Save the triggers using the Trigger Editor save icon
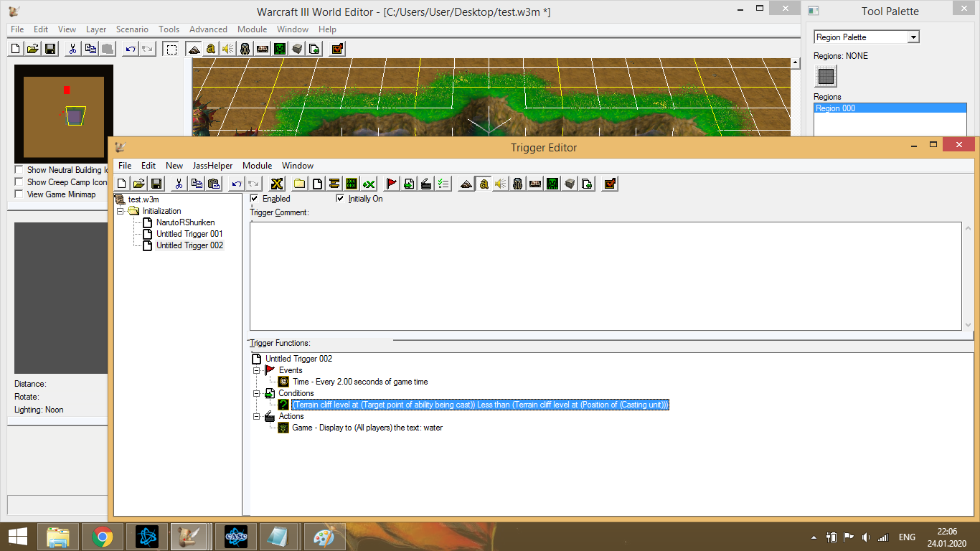Image resolution: width=980 pixels, height=551 pixels. click(156, 184)
